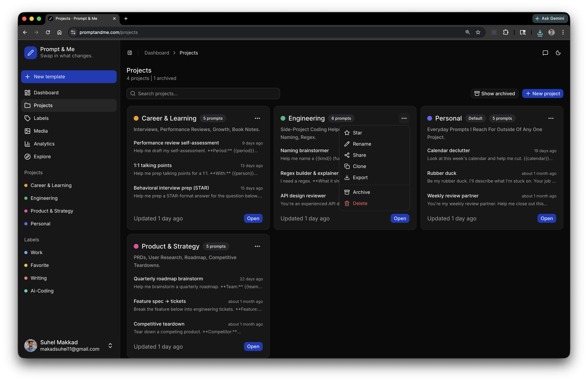
Task: Click pink dot beside Product & Strategy sidebar
Action: 26,211
